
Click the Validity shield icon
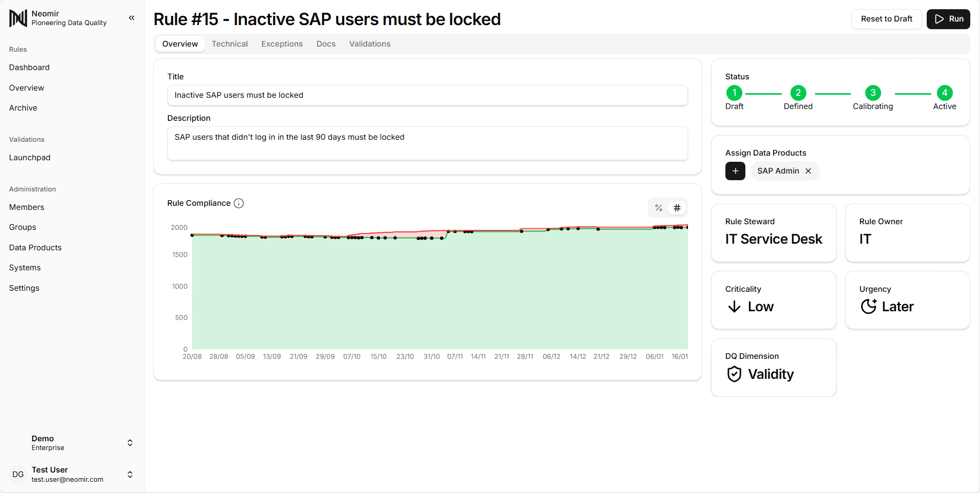click(x=734, y=374)
